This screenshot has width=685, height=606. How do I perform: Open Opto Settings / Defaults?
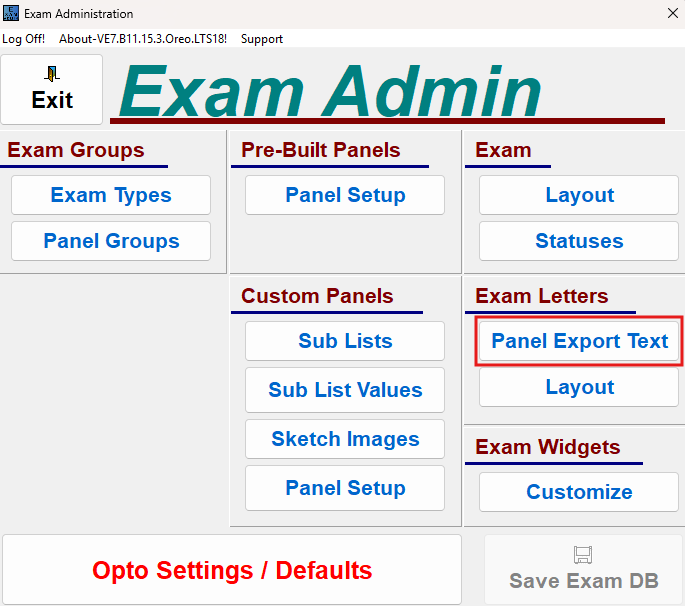tap(232, 570)
